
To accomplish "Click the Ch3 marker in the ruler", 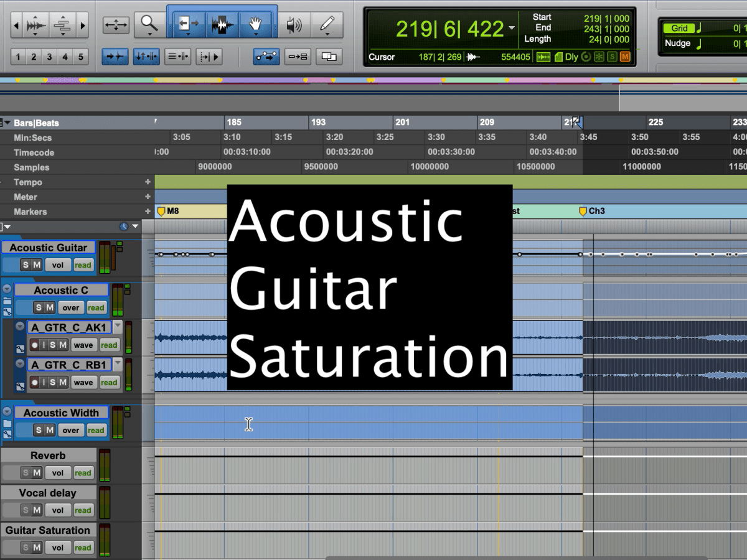I will [583, 211].
